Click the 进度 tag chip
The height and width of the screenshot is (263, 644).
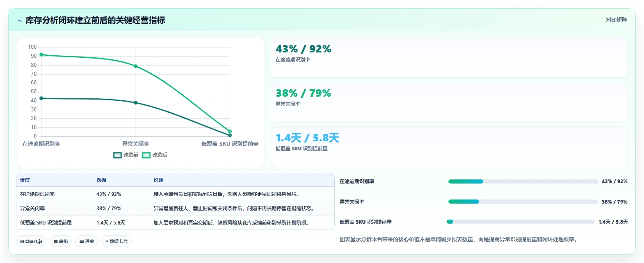click(x=87, y=241)
